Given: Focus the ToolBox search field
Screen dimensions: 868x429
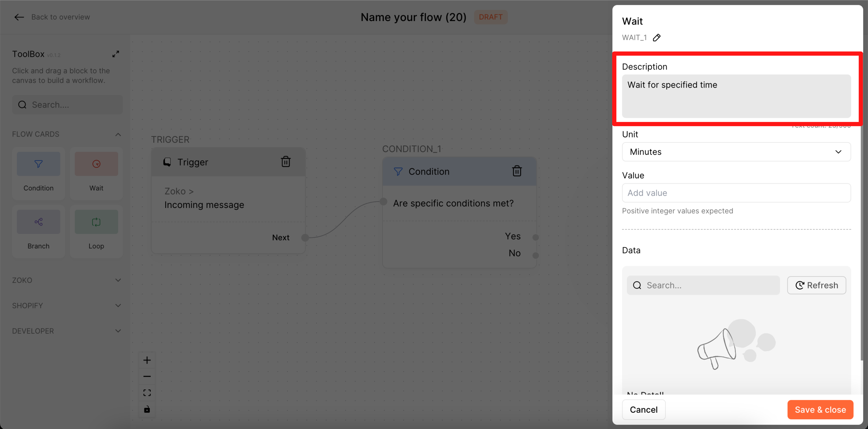Looking at the screenshot, I should click(x=67, y=105).
